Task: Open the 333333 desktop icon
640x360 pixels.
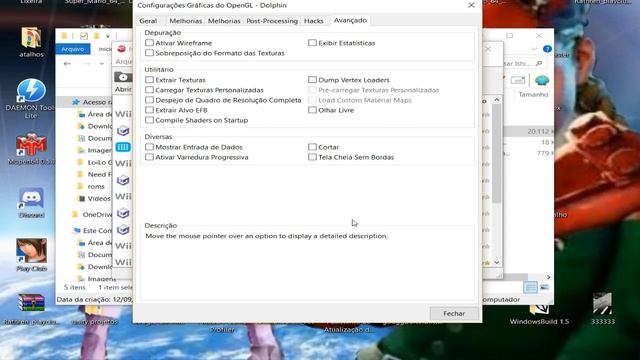Action: 603,308
